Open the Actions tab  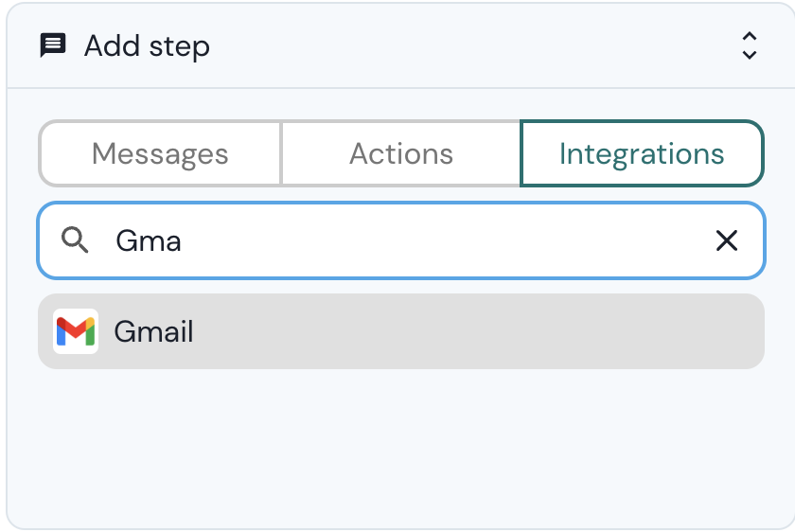400,153
